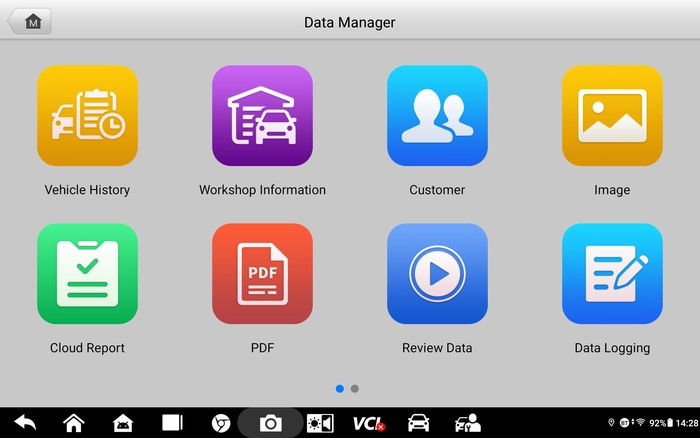Select the first page indicator dot
Screen dimensions: 700x438
[x=340, y=389]
